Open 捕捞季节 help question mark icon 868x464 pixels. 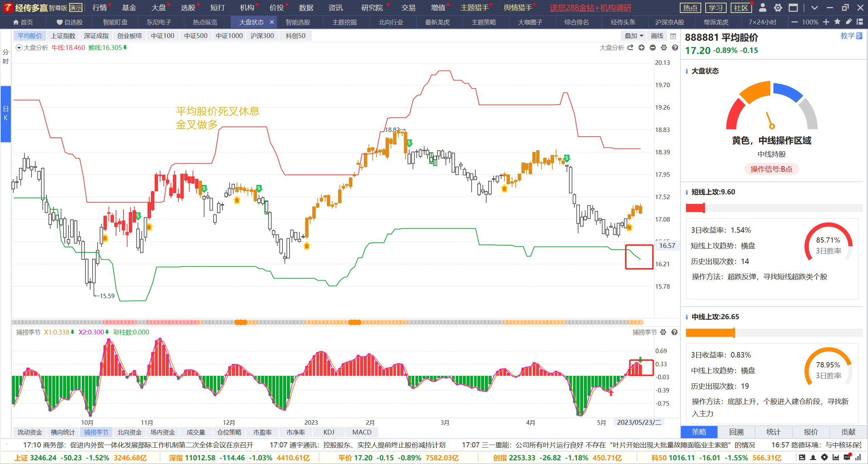click(x=674, y=332)
